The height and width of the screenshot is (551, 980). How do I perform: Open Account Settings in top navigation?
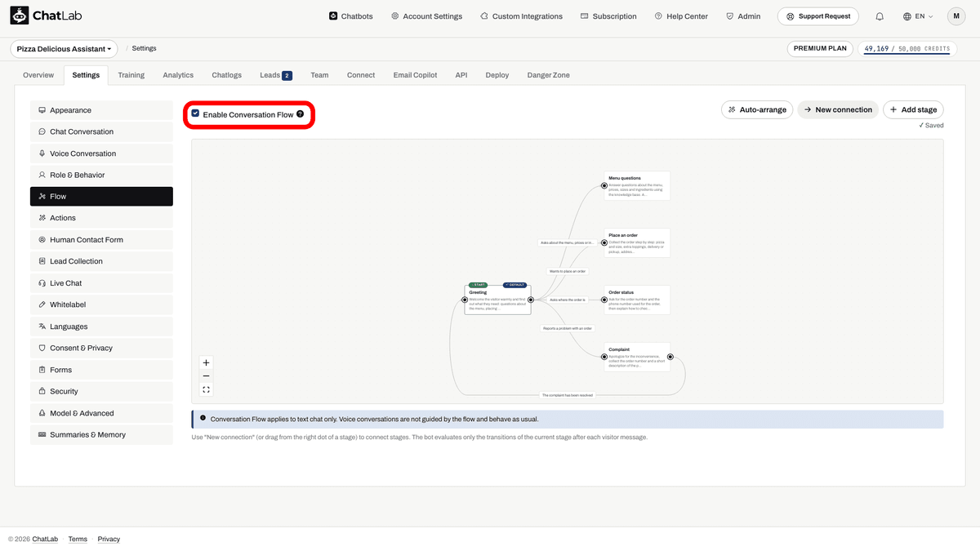click(x=426, y=16)
